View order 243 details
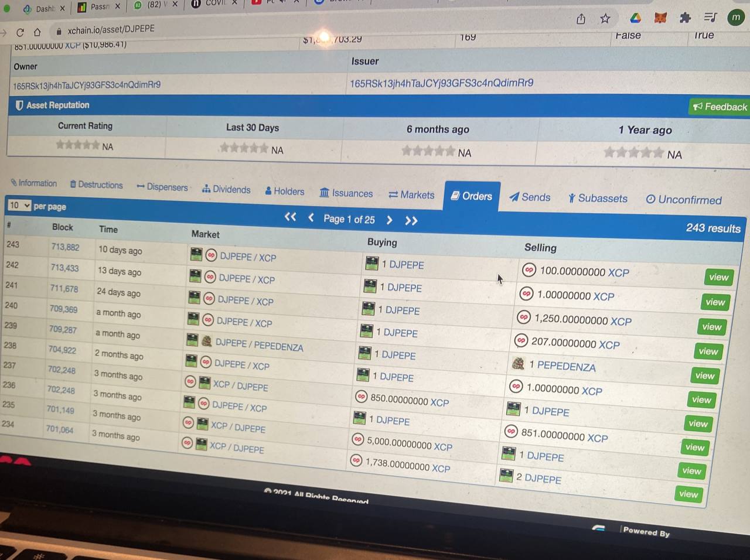750x560 pixels. 718,277
